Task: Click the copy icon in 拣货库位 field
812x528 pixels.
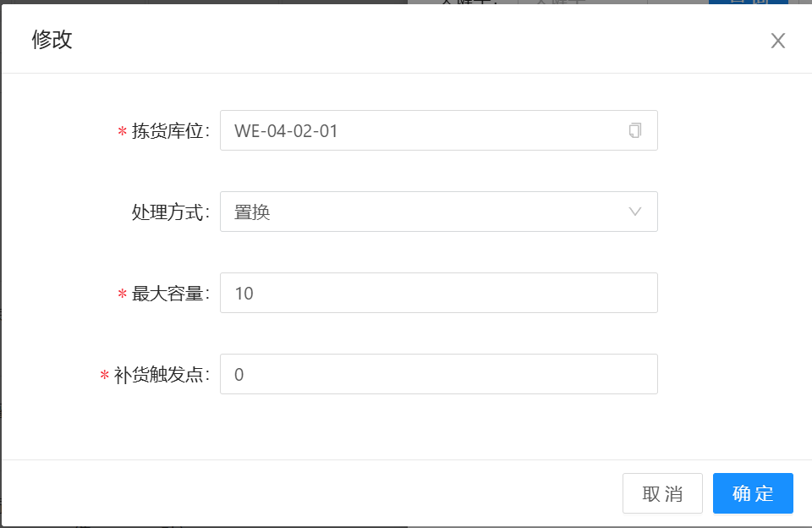Action: coord(635,130)
